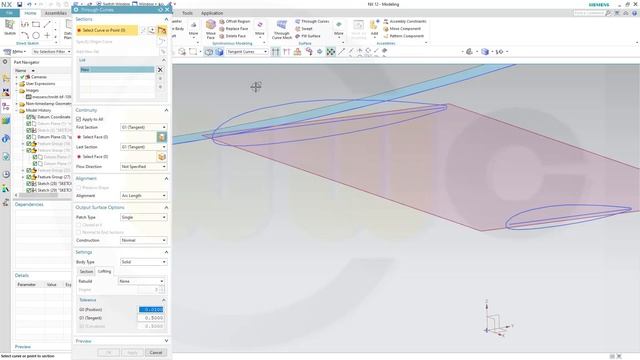Toggle checkbox of Sketch (29) item
The image size is (640, 360).
(x=29, y=190)
